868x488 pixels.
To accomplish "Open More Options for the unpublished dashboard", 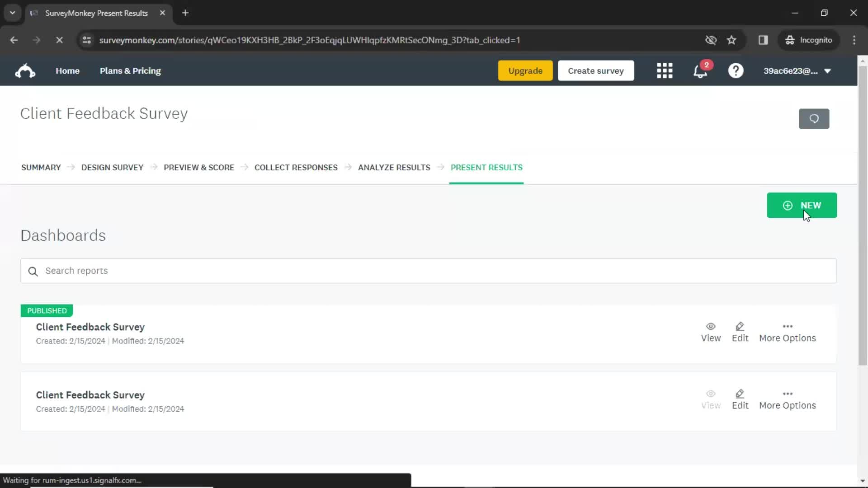I will [x=787, y=400].
